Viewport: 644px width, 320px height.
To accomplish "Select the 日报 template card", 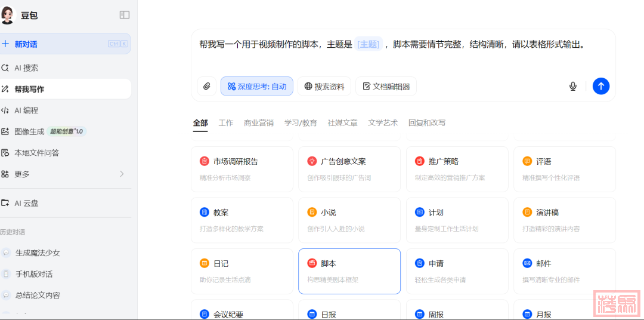I will pyautogui.click(x=349, y=310).
